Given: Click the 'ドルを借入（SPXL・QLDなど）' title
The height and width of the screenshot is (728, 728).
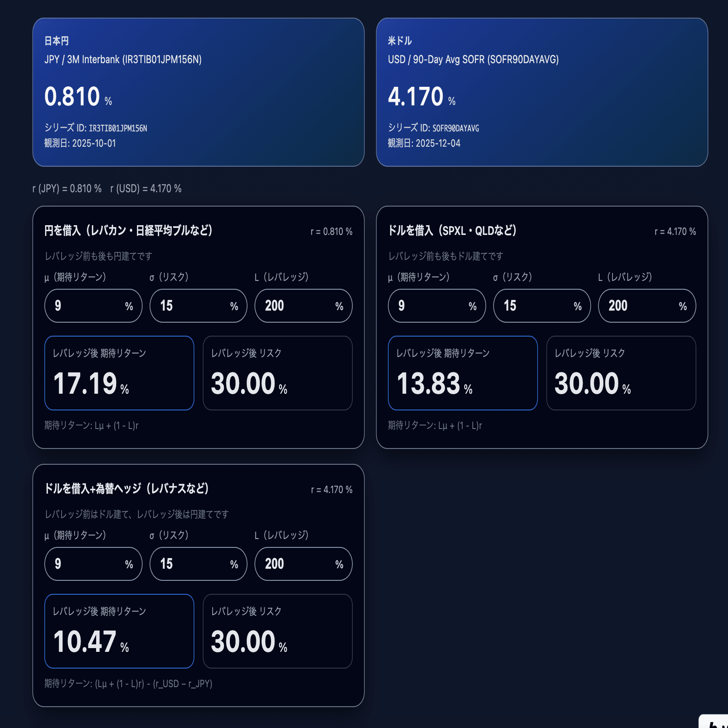Looking at the screenshot, I should click(452, 230).
